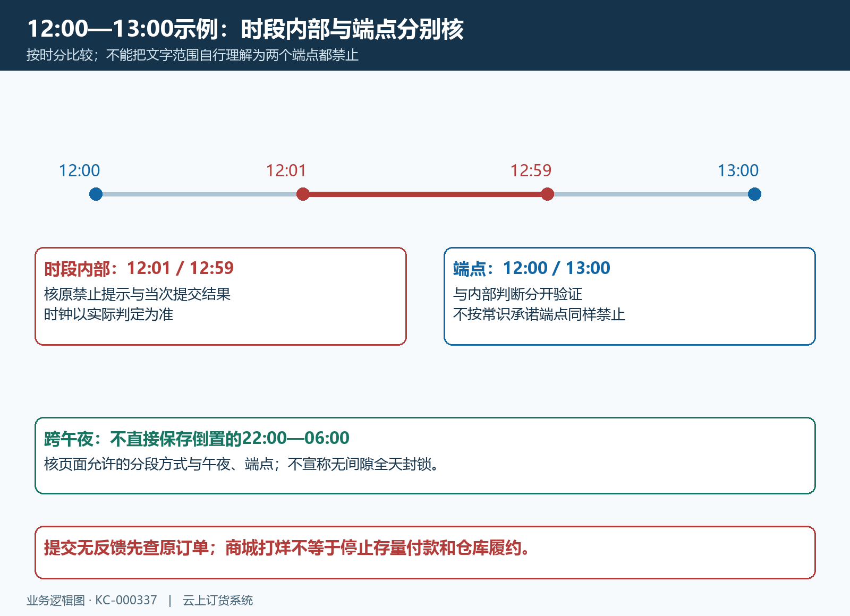Click the footer text "业务逻辑图 · KC-000337"

92,600
